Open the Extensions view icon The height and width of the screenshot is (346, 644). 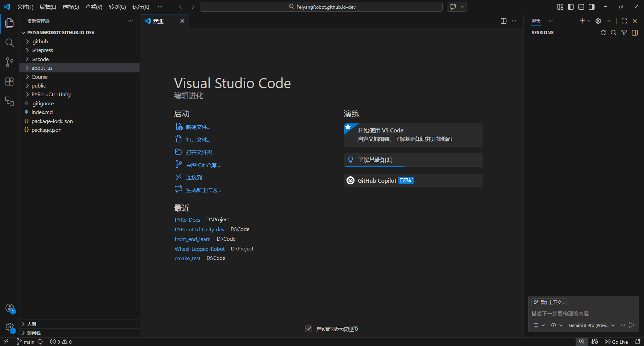click(x=10, y=81)
